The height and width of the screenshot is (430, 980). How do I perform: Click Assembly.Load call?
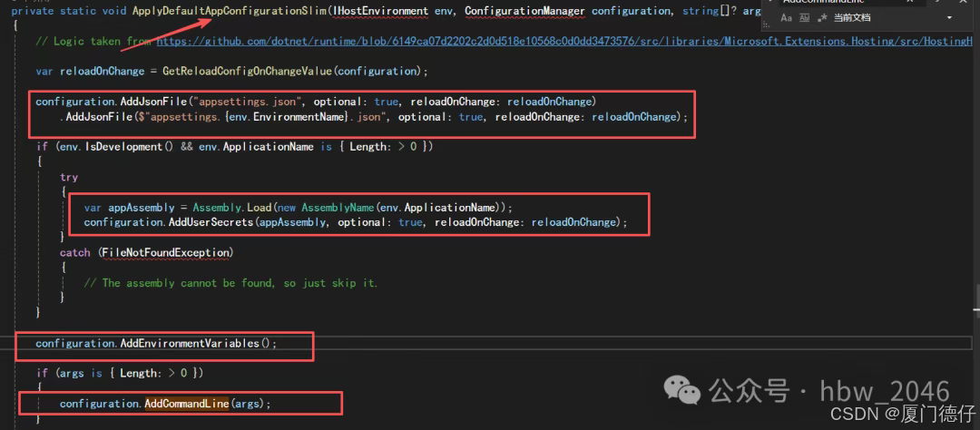(x=232, y=207)
